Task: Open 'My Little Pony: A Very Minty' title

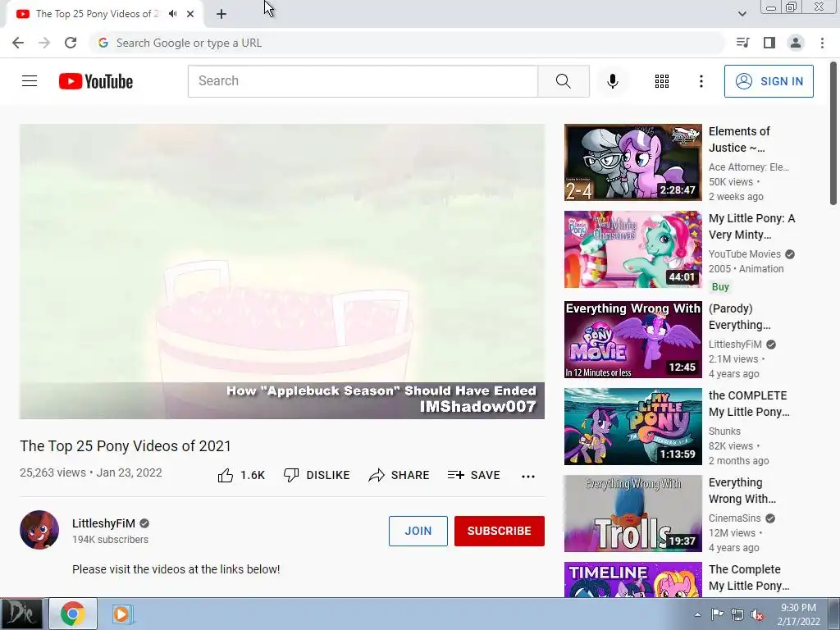Action: (751, 226)
